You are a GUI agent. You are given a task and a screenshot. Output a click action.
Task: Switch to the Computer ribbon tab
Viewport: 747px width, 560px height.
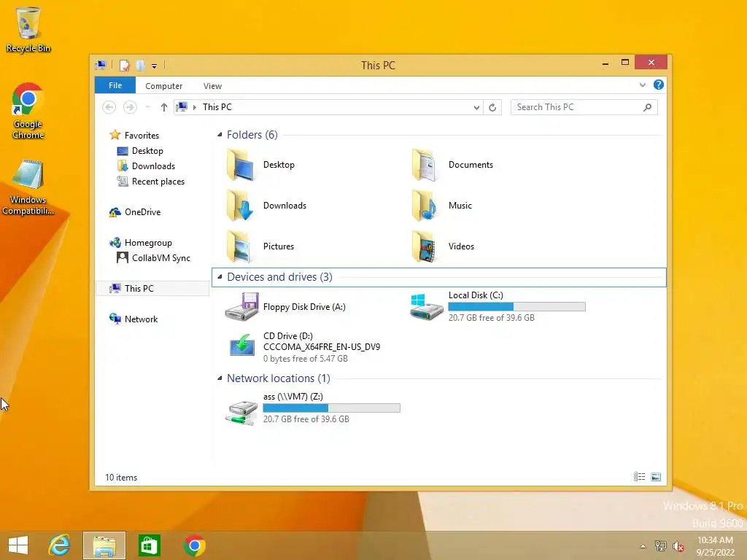164,86
